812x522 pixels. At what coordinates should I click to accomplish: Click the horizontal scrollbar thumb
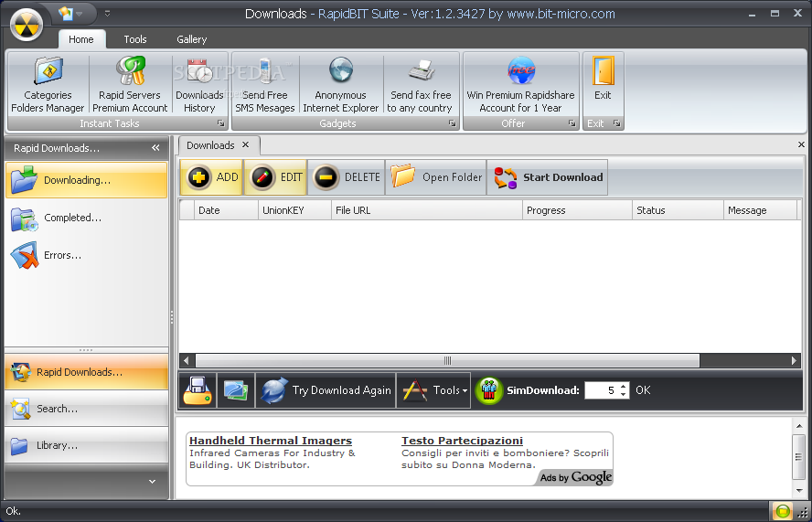(x=447, y=360)
